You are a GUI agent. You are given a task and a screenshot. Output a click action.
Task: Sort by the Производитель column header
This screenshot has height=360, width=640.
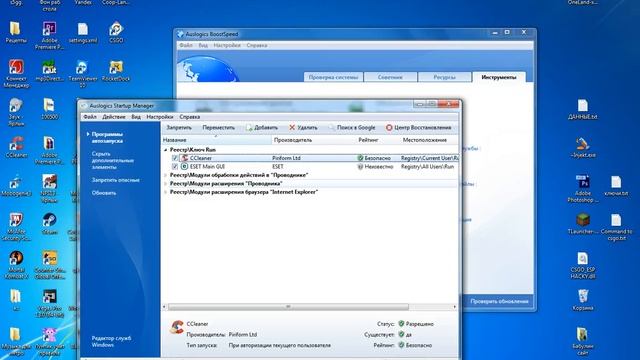[314, 140]
